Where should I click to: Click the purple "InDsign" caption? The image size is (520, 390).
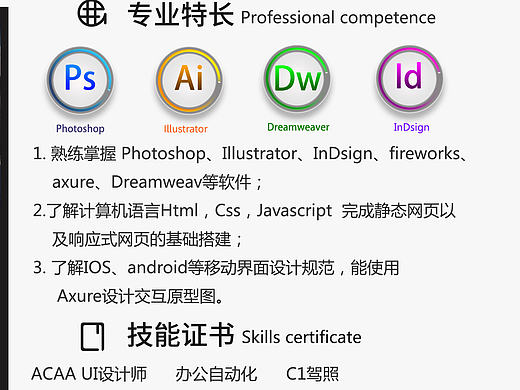pyautogui.click(x=411, y=127)
